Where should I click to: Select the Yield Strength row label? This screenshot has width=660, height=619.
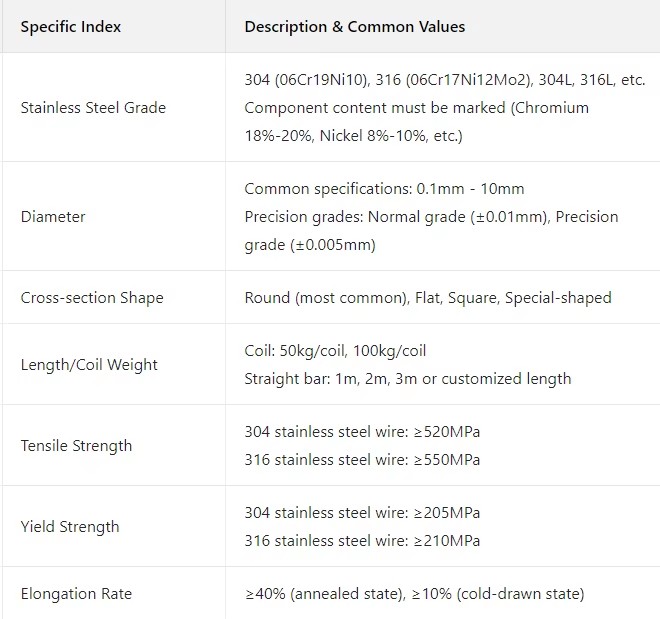(x=70, y=526)
